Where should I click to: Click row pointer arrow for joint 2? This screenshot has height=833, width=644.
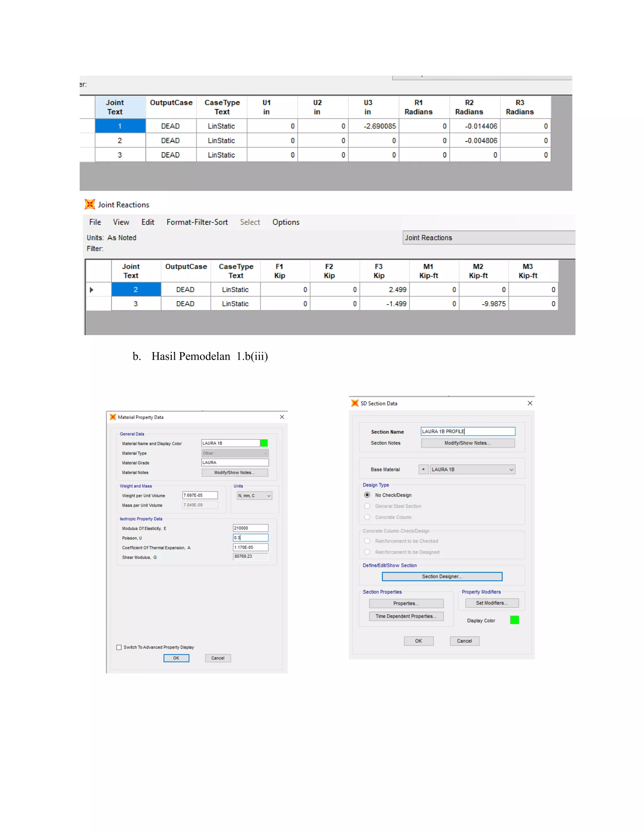92,290
